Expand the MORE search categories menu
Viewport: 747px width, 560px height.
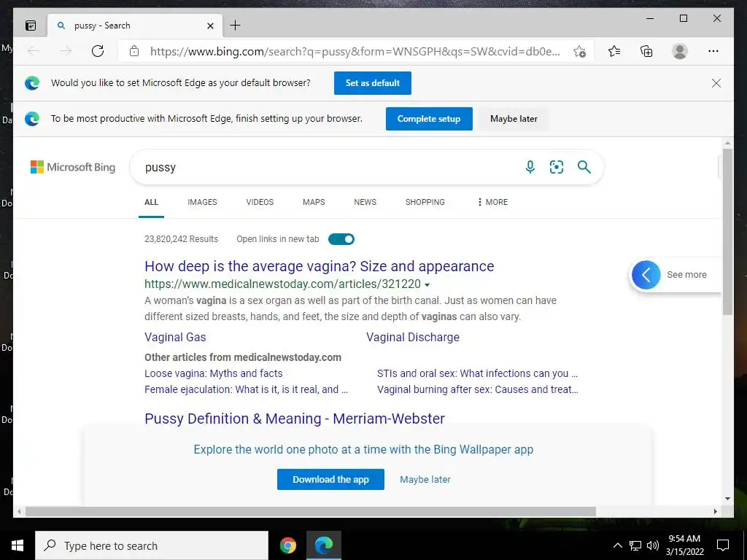[x=492, y=202]
